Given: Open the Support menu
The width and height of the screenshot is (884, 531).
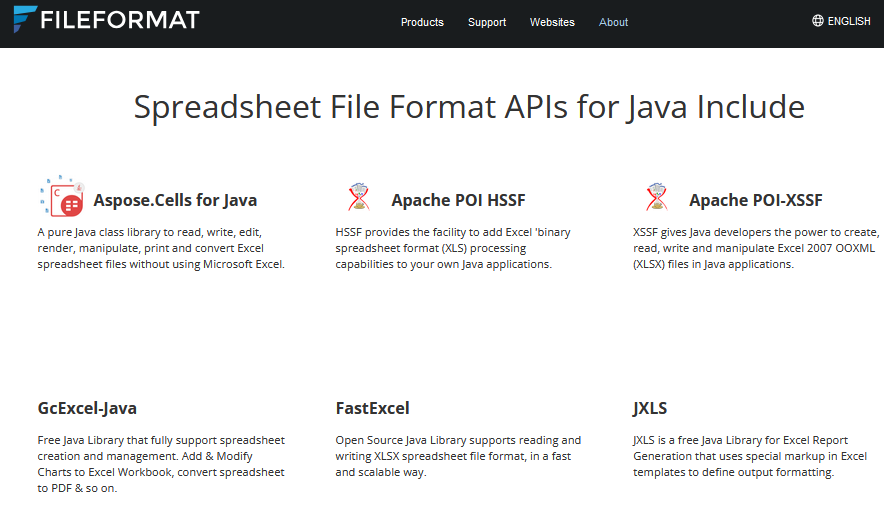Looking at the screenshot, I should [487, 23].
